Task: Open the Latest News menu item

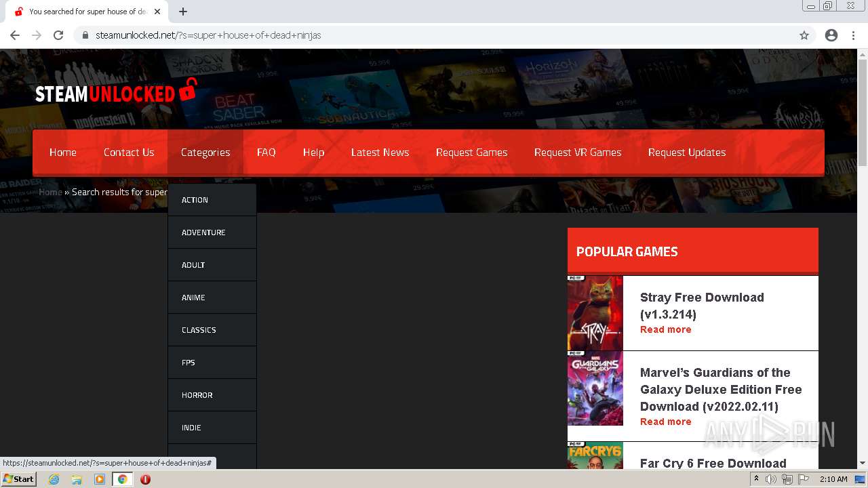Action: 380,152
